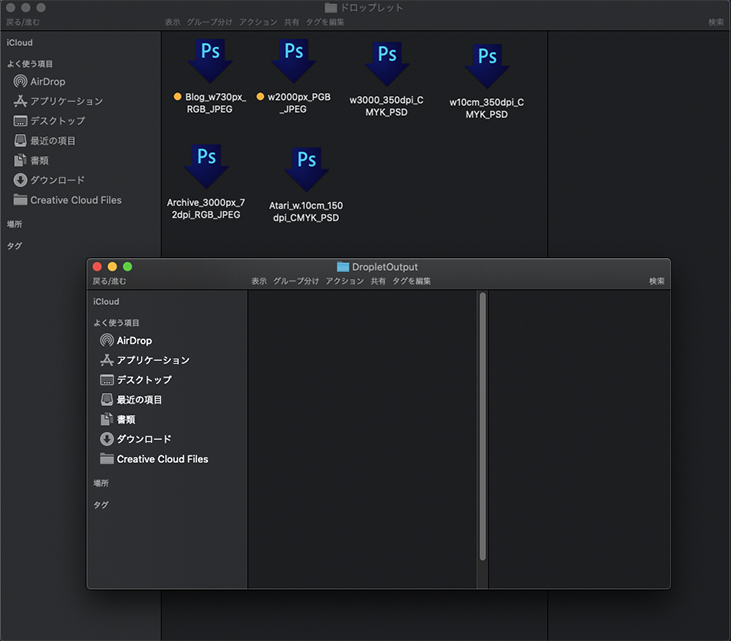Click Creative Cloud Files folder icon in DropletOutput
The height and width of the screenshot is (641, 731).
[107, 459]
